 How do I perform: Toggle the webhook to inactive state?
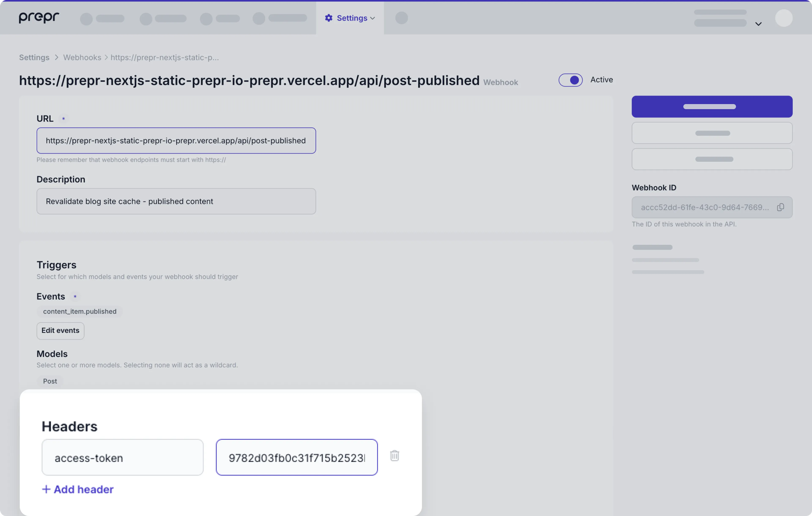click(x=570, y=80)
